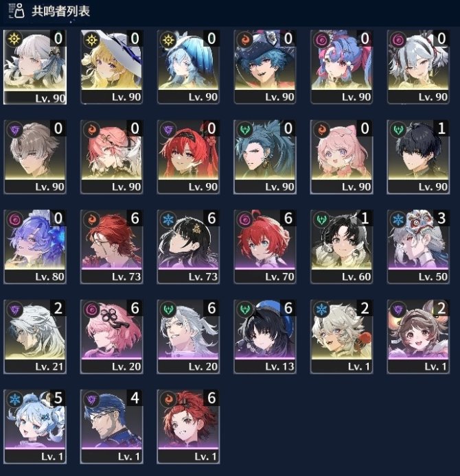Pick the pink-haired Havoc Lv. 20 resonator card
This screenshot has width=460, height=476.
pos(111,336)
